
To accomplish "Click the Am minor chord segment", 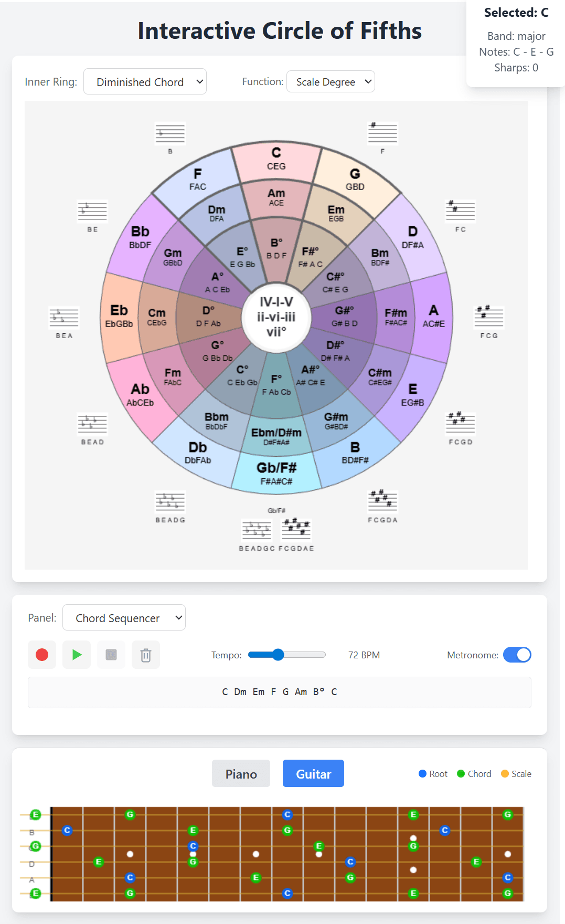I will click(276, 197).
